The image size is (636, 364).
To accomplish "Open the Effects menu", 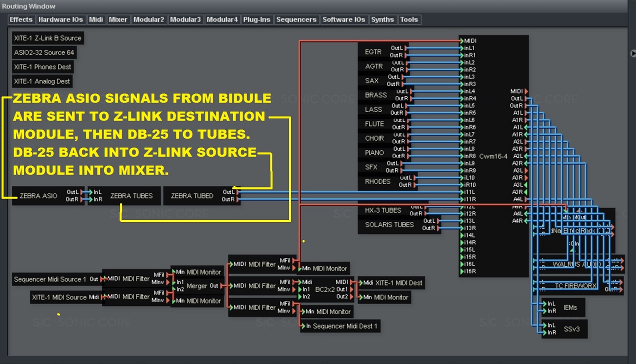I will [21, 19].
